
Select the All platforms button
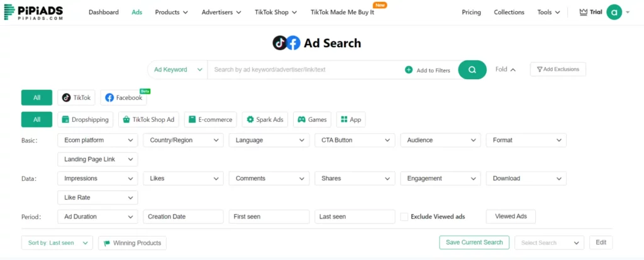point(37,97)
